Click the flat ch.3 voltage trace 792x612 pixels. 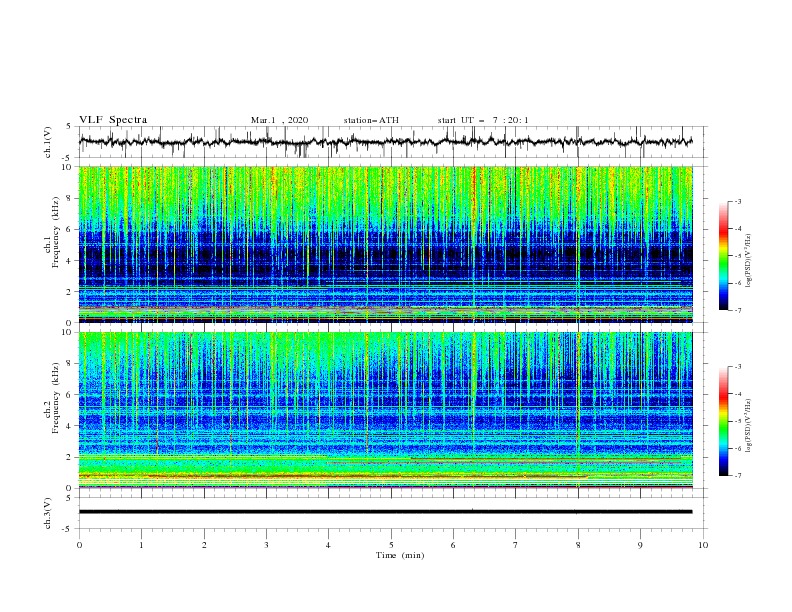click(385, 512)
